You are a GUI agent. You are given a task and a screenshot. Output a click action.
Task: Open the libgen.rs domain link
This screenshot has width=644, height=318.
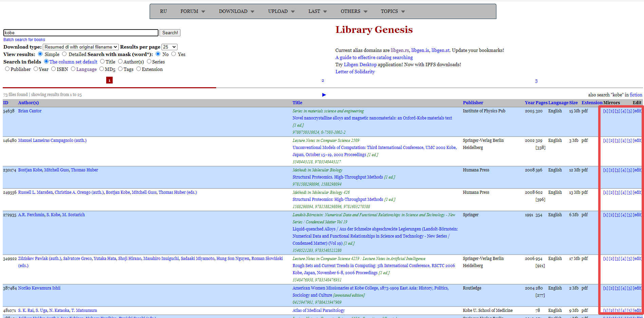[x=400, y=50]
